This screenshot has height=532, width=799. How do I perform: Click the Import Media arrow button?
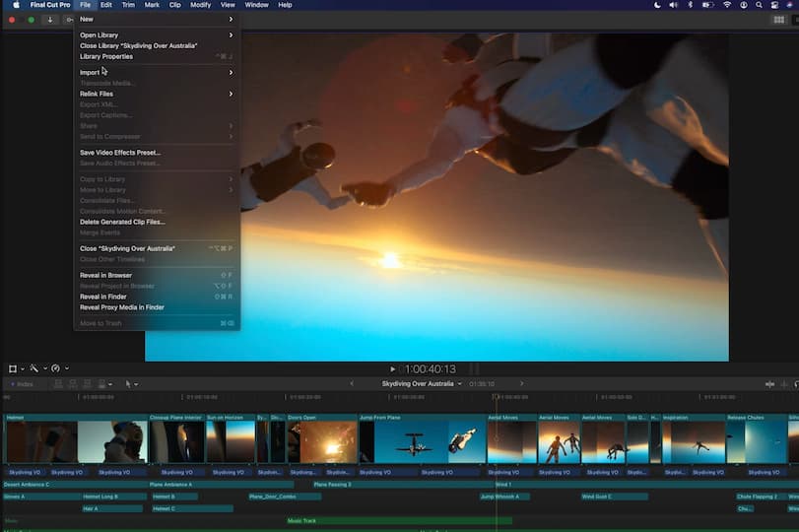click(x=48, y=20)
